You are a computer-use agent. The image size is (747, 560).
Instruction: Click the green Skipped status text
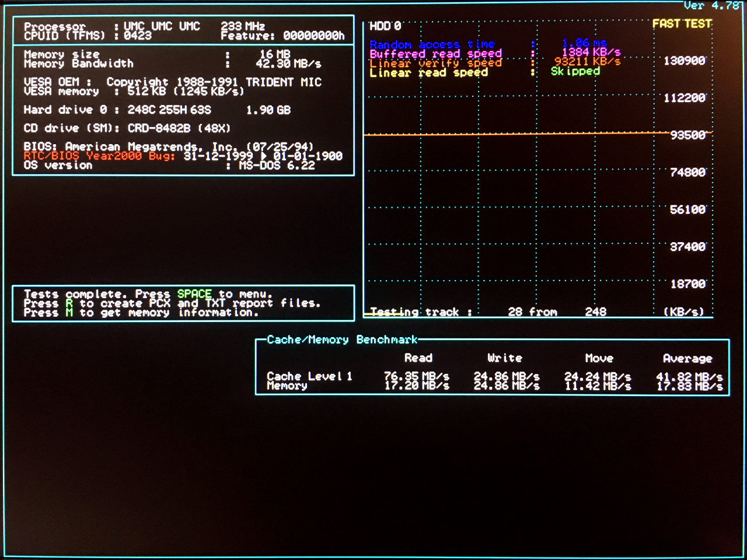575,71
